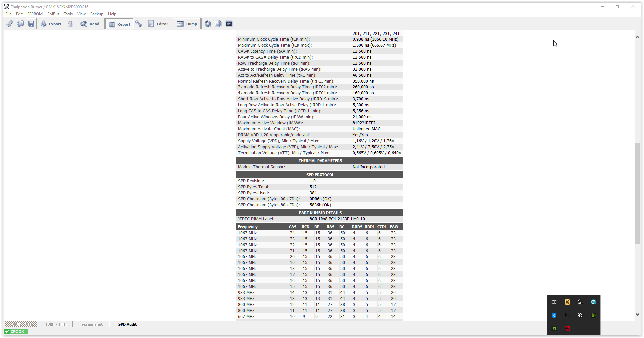Click the Frequency column header
The width and height of the screenshot is (644, 338).
(x=248, y=227)
